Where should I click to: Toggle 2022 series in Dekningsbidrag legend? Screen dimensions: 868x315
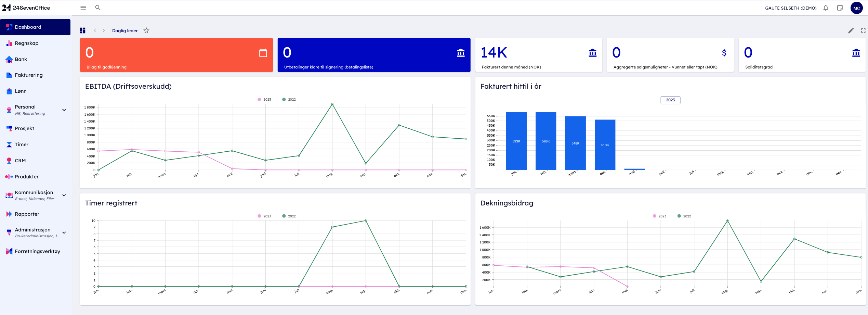coord(684,216)
